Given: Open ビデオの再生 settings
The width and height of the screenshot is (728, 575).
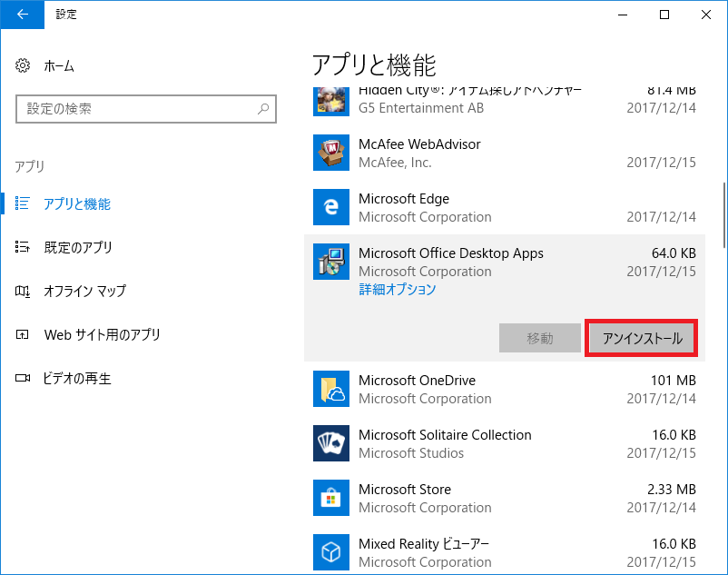Looking at the screenshot, I should pos(77,378).
